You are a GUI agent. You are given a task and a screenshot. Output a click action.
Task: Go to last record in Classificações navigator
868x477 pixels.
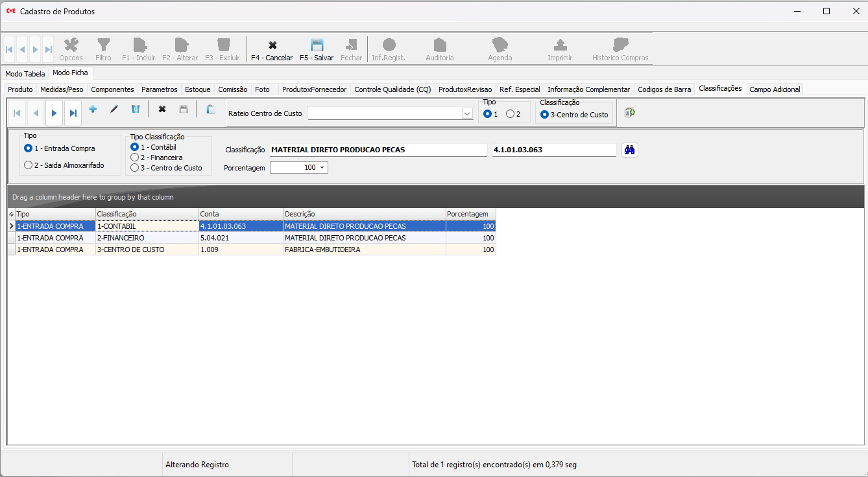pyautogui.click(x=73, y=113)
